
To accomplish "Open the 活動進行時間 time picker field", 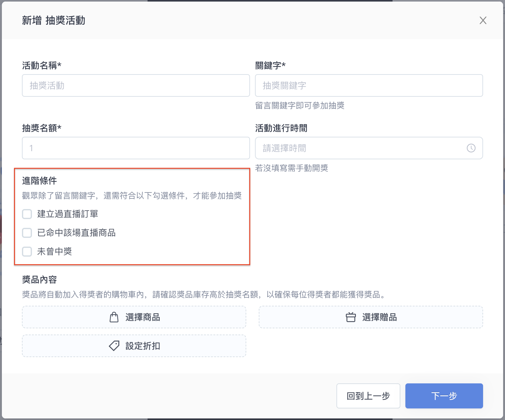I will [369, 148].
